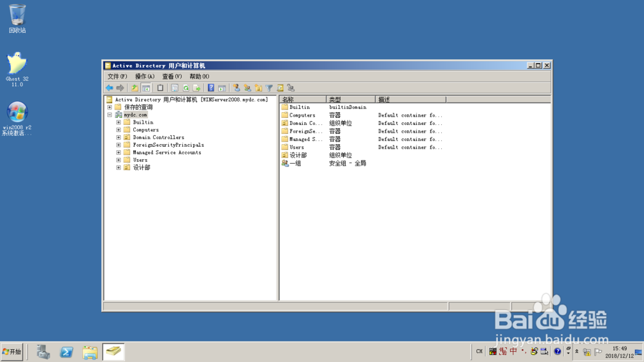Expand the Builtin tree node
Image resolution: width=644 pixels, height=362 pixels.
coord(118,122)
